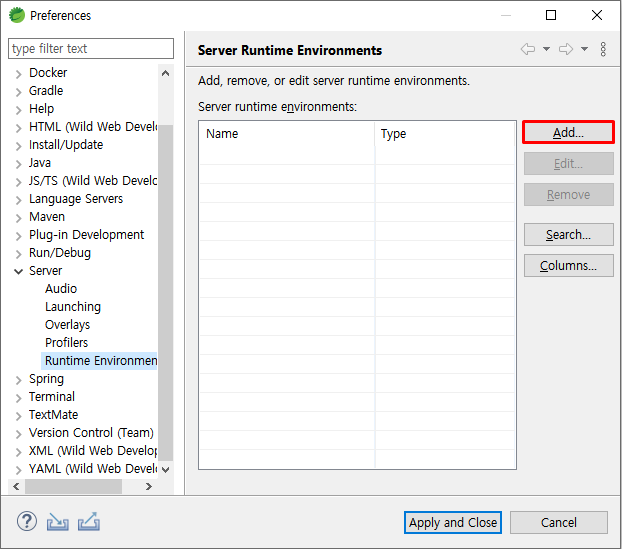The height and width of the screenshot is (549, 622).
Task: Select the Profilers item under Server
Action: pos(66,342)
